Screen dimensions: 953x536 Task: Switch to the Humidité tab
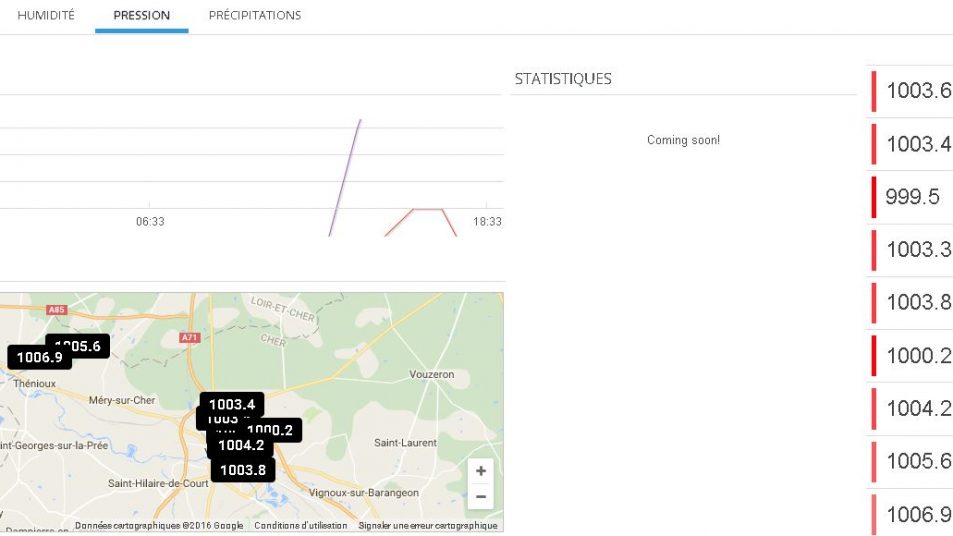coord(46,16)
